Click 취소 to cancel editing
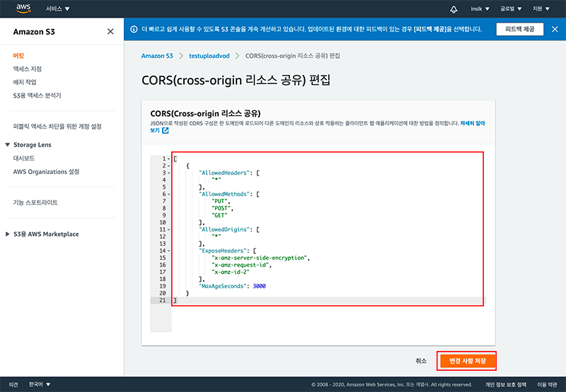The height and width of the screenshot is (392, 566). point(421,361)
